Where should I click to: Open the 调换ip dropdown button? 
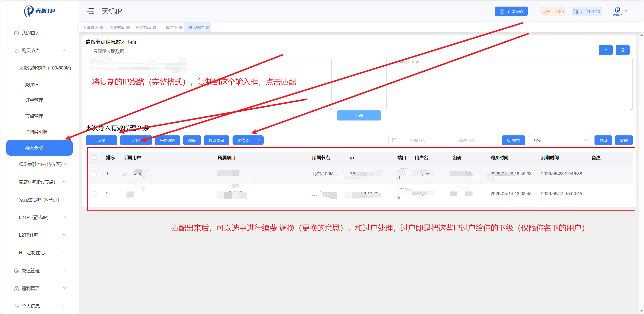[248, 140]
